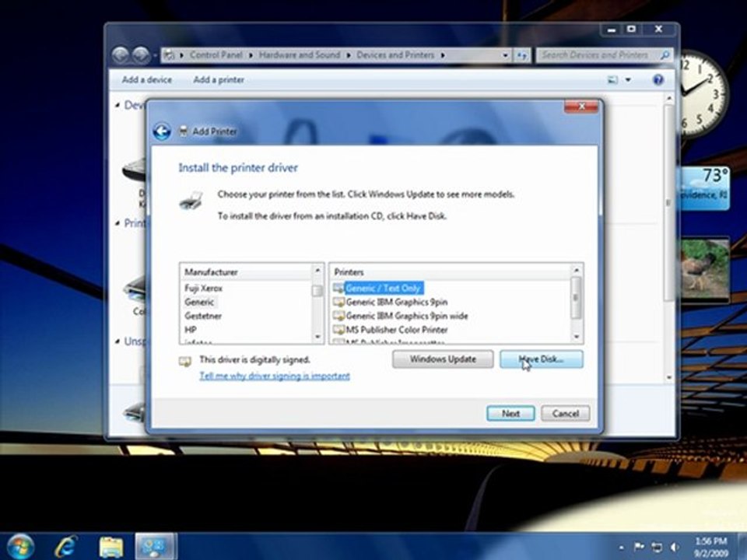Show hidden tray icons

click(621, 547)
